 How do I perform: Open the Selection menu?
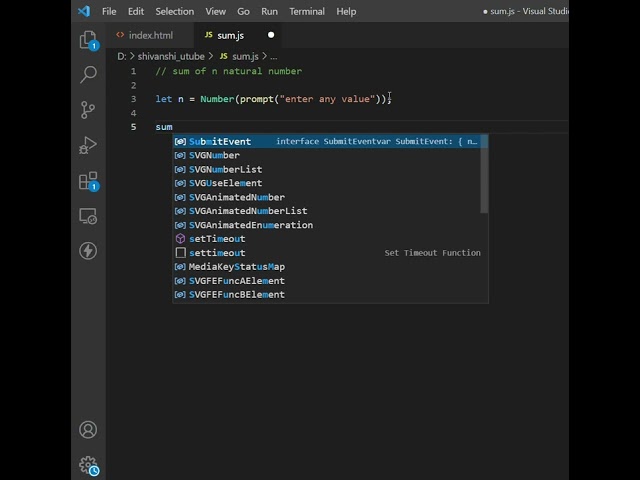[x=175, y=11]
